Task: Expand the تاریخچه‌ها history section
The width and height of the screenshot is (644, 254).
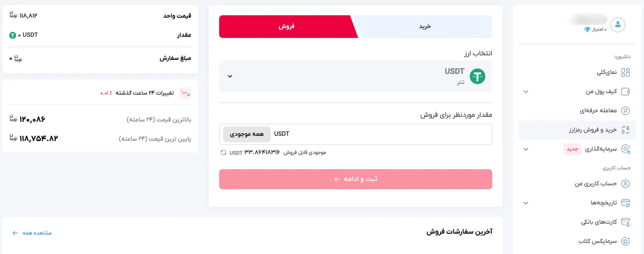Action: coord(526,203)
